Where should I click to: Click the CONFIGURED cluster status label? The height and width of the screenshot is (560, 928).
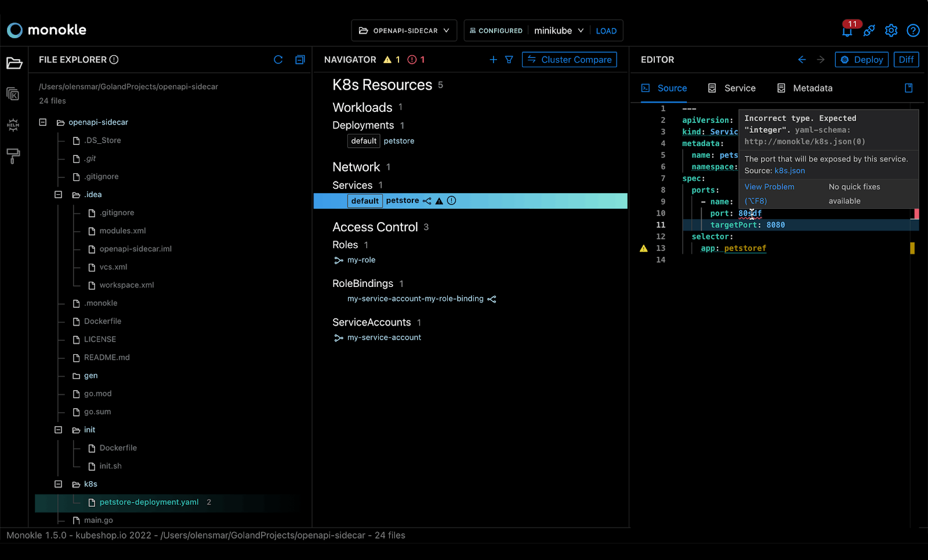[496, 31]
